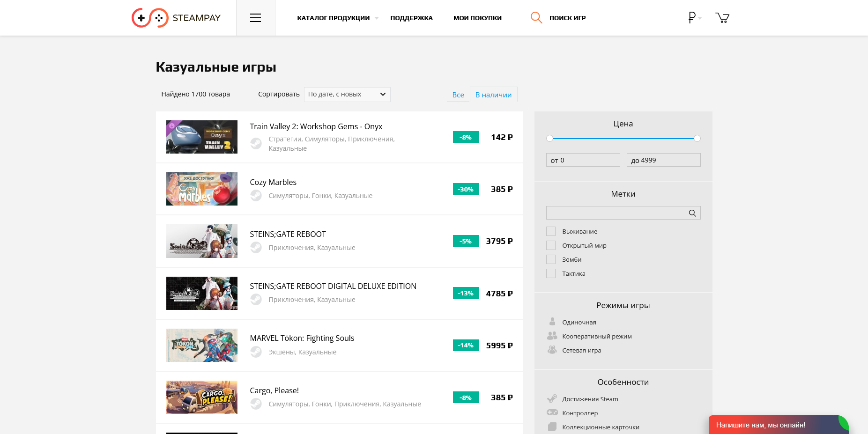This screenshot has height=434, width=868.
Task: Select Достижения Steam feature icon
Action: [x=552, y=398]
